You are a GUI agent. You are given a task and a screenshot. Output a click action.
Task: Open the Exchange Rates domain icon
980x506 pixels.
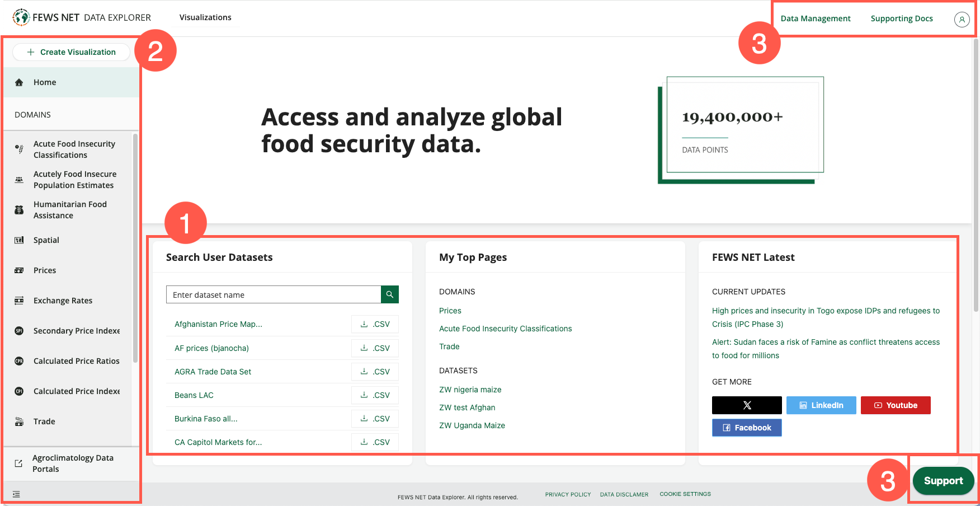click(18, 300)
